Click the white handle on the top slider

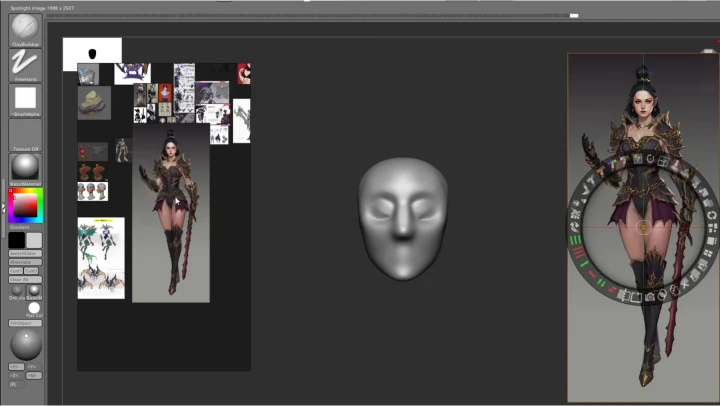(574, 16)
